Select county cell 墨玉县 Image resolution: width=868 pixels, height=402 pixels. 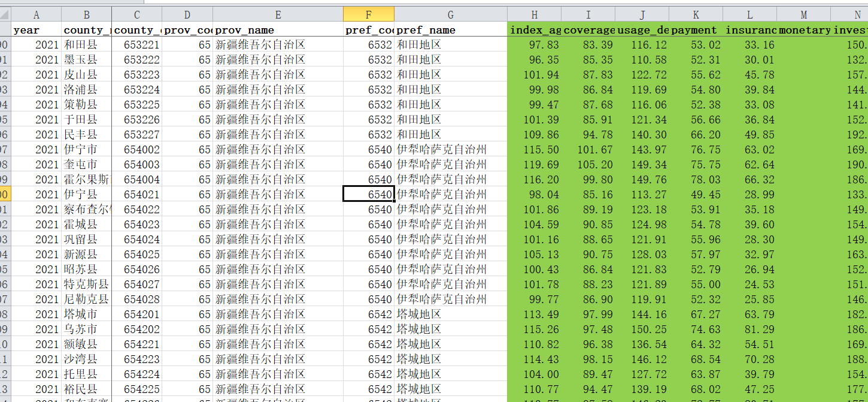pos(87,59)
